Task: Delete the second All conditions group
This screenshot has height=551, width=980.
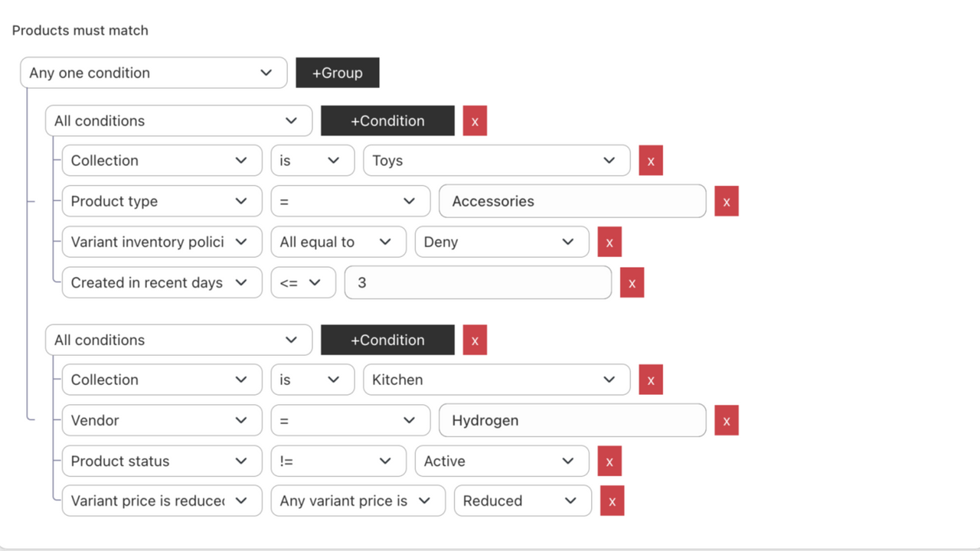Action: tap(474, 339)
